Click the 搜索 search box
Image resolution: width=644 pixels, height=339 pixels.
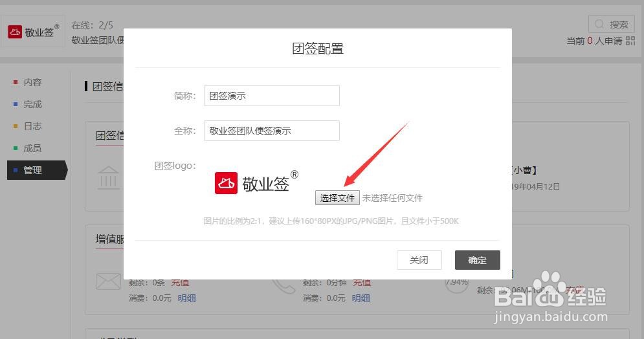point(612,24)
